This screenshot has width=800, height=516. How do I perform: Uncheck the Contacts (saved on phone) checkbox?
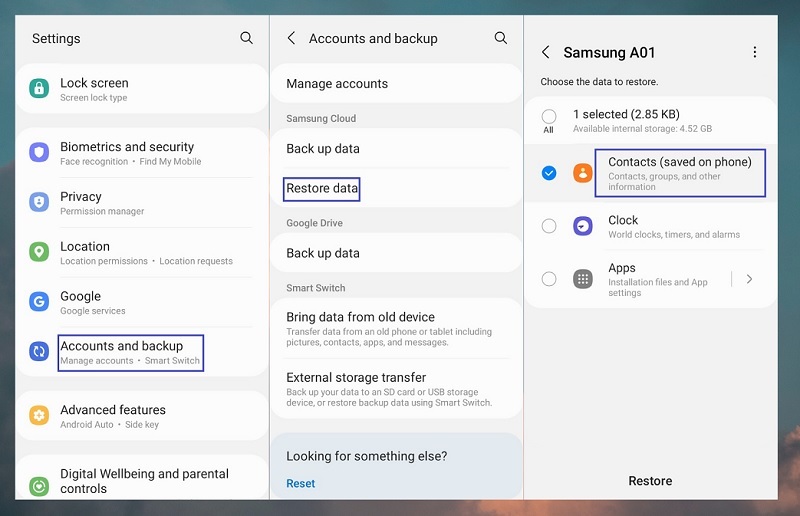(x=549, y=173)
